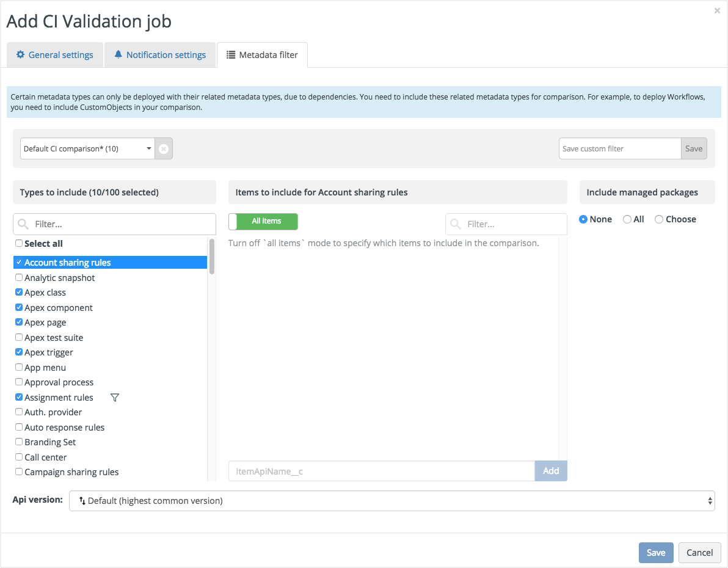Tick the Select all checkbox
Viewport: 728px width, 568px height.
coord(19,243)
